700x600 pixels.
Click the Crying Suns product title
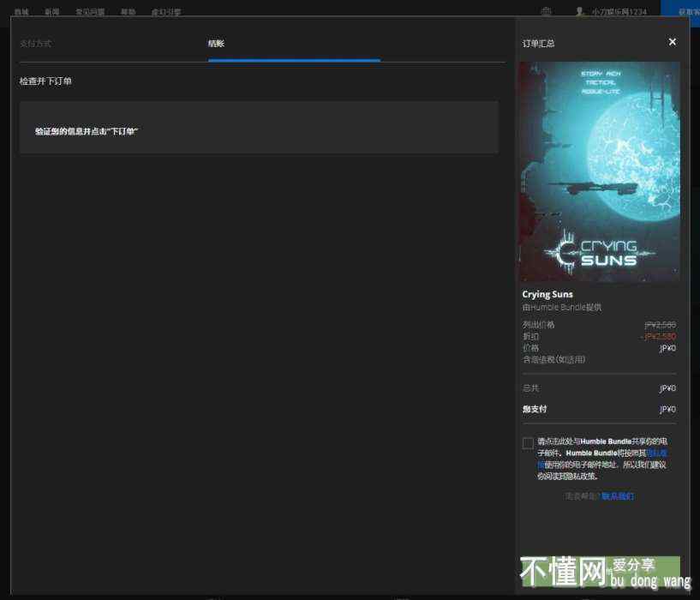click(x=547, y=294)
